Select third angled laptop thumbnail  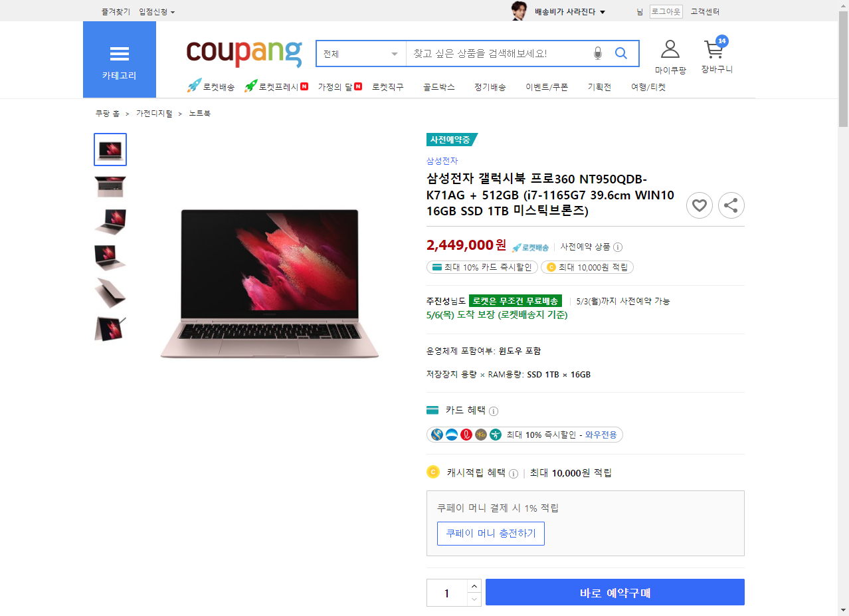click(x=110, y=221)
